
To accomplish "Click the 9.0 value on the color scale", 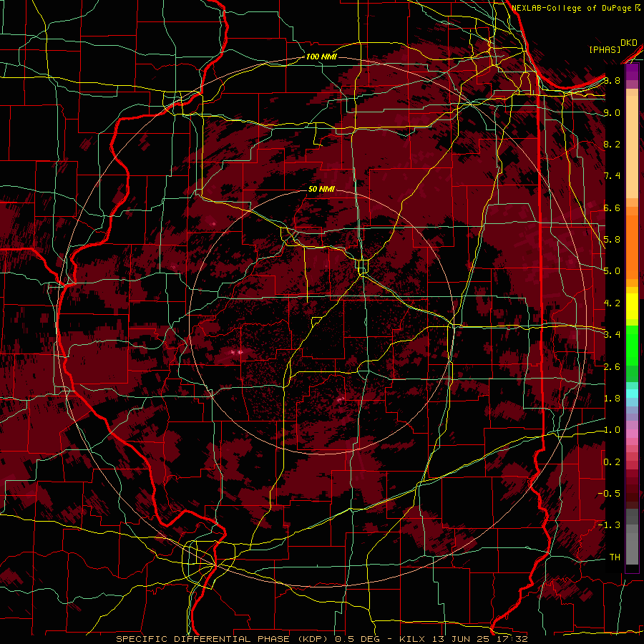I will pos(612,112).
